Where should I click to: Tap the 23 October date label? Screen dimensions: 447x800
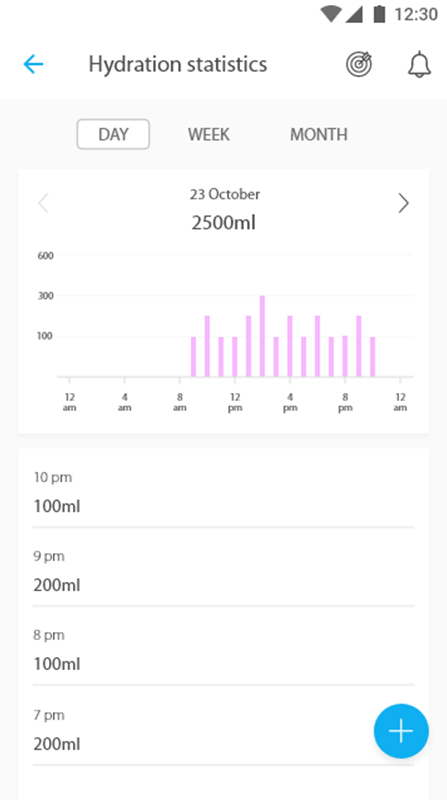[225, 194]
